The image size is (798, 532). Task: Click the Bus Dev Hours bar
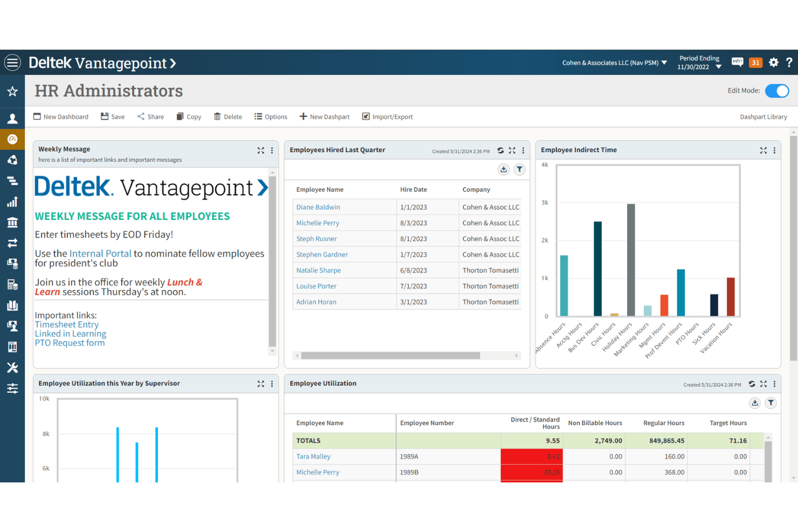click(597, 268)
